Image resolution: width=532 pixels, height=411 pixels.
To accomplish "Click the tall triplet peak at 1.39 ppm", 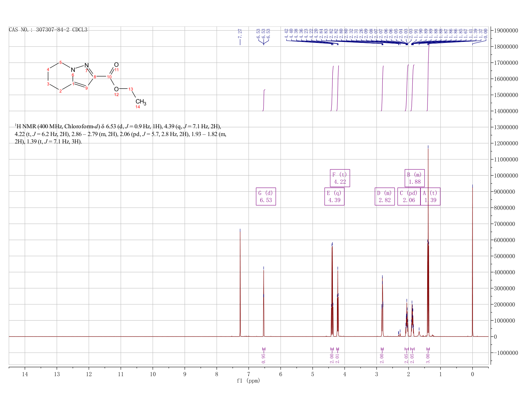I will click(x=428, y=242).
